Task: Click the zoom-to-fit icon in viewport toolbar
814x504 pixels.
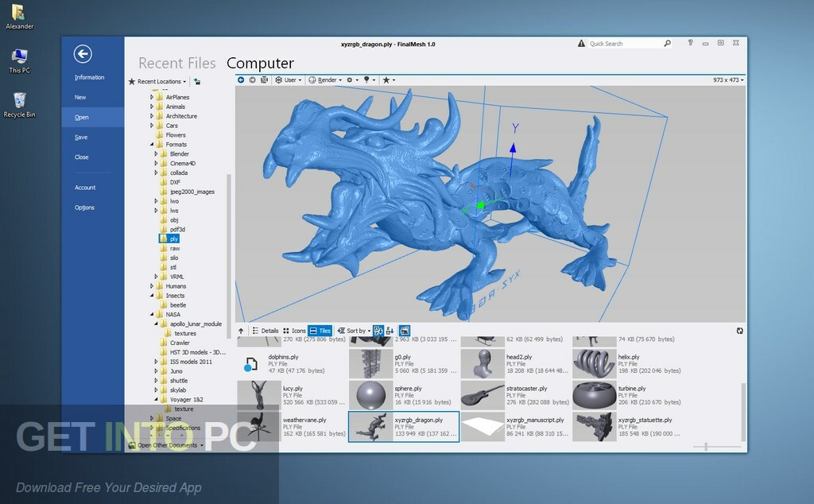Action: click(x=264, y=80)
